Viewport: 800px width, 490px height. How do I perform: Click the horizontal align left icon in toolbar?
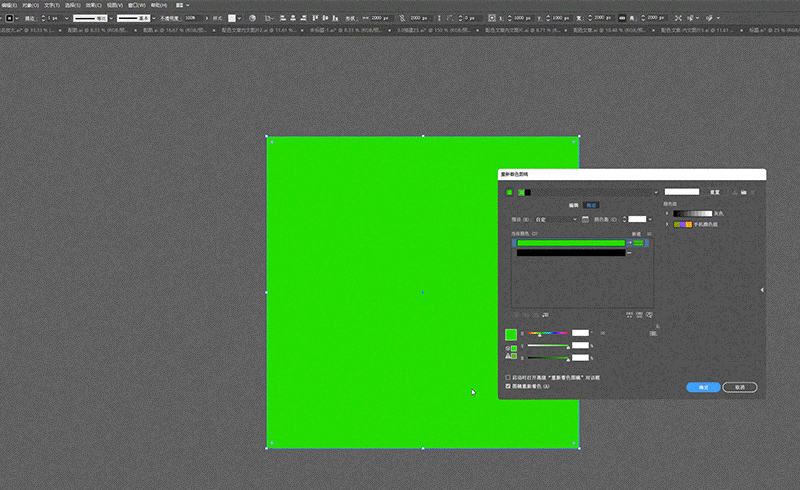283,18
